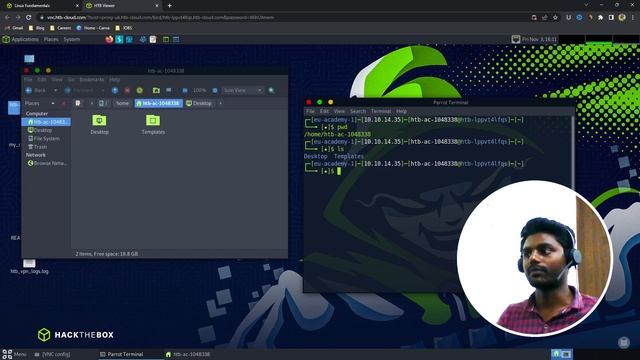Open Home folder via toolbar icon

[x=156, y=90]
